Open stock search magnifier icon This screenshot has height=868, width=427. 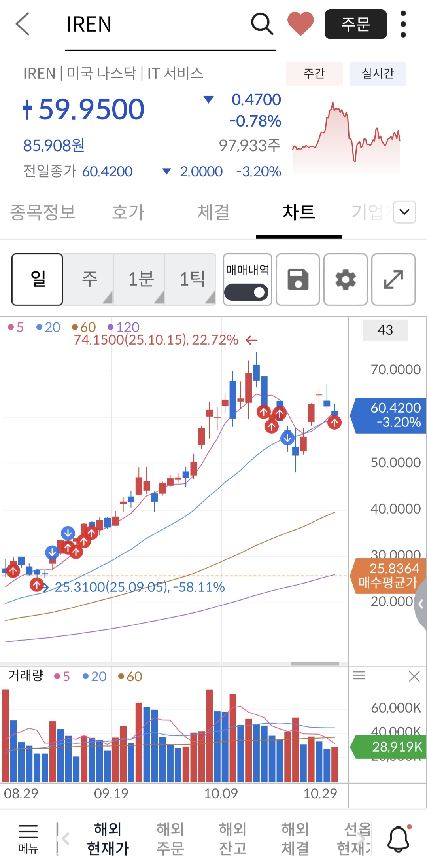(262, 24)
